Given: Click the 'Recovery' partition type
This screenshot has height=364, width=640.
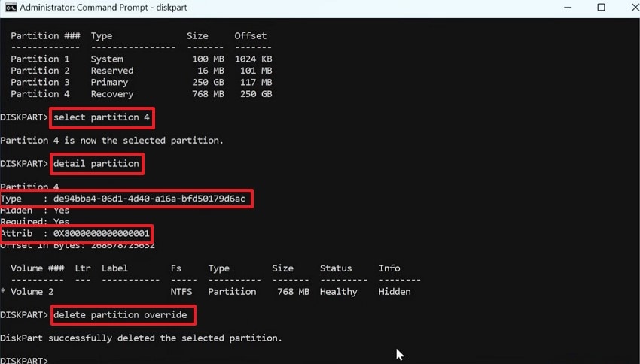Looking at the screenshot, I should click(x=112, y=94).
